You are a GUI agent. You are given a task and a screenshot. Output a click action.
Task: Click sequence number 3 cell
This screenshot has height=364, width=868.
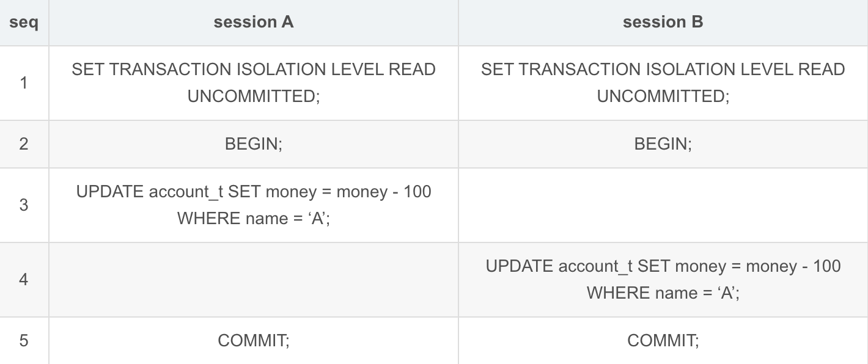(24, 205)
